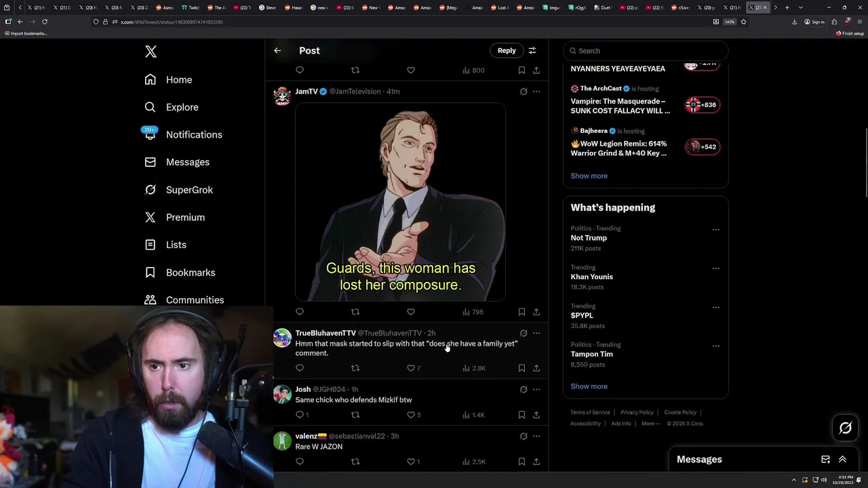Open $PYPL trend options
868x488 pixels.
715,307
